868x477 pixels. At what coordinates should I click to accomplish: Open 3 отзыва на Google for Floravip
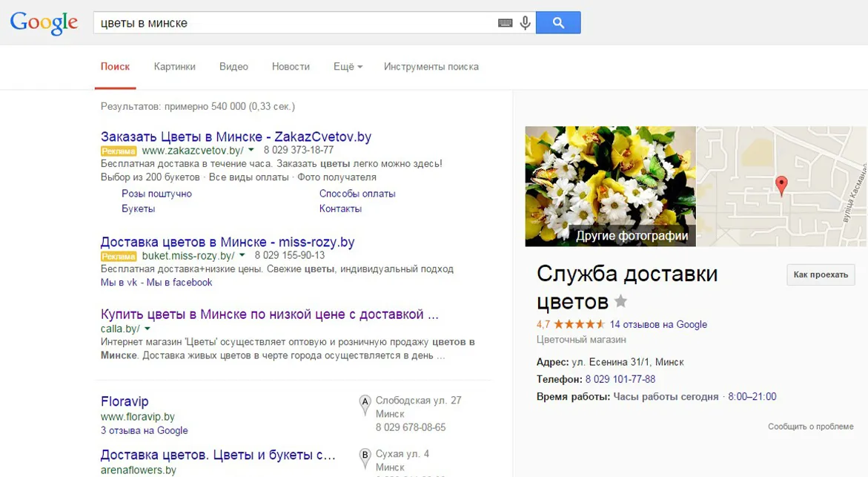(x=144, y=430)
